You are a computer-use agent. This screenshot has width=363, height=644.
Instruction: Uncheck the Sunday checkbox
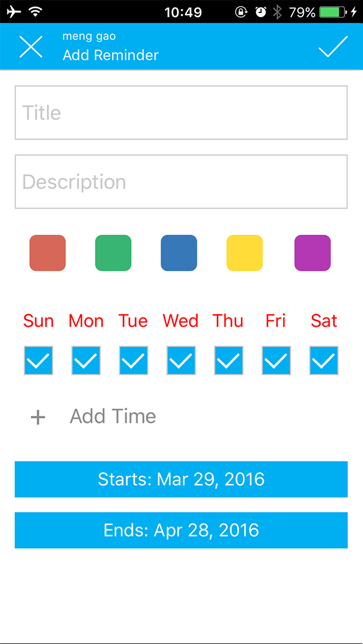click(38, 360)
